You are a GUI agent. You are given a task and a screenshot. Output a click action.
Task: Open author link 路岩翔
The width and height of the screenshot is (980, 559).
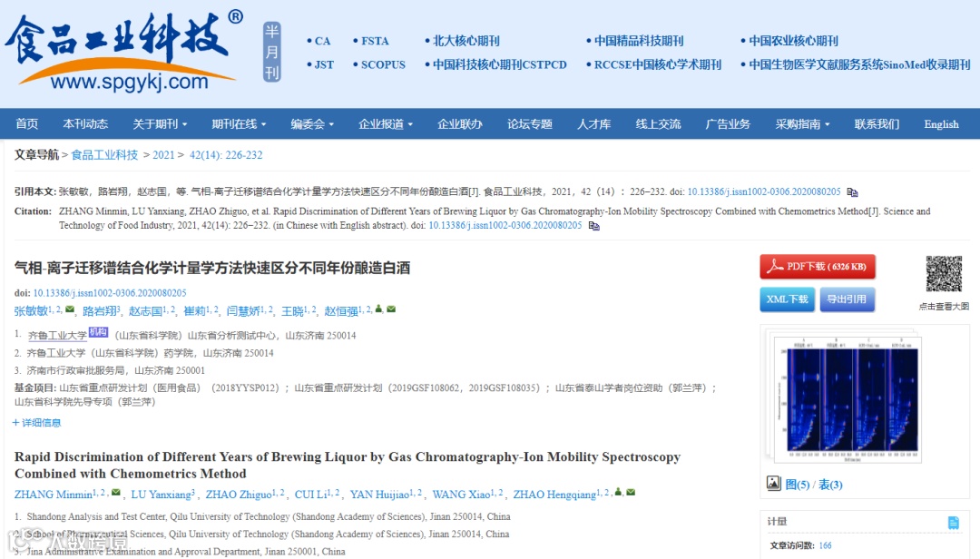[x=100, y=310]
